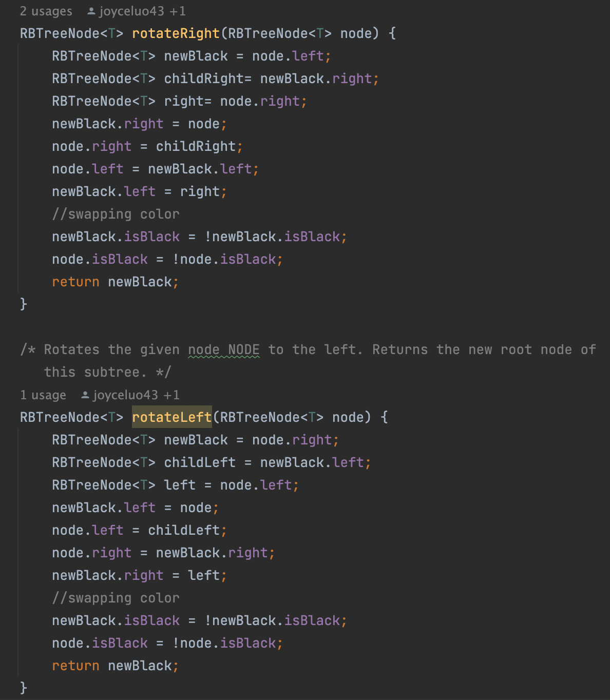Click the "1 usage" hint above rotateLeft
Screen dimensions: 610x700
tap(43, 395)
